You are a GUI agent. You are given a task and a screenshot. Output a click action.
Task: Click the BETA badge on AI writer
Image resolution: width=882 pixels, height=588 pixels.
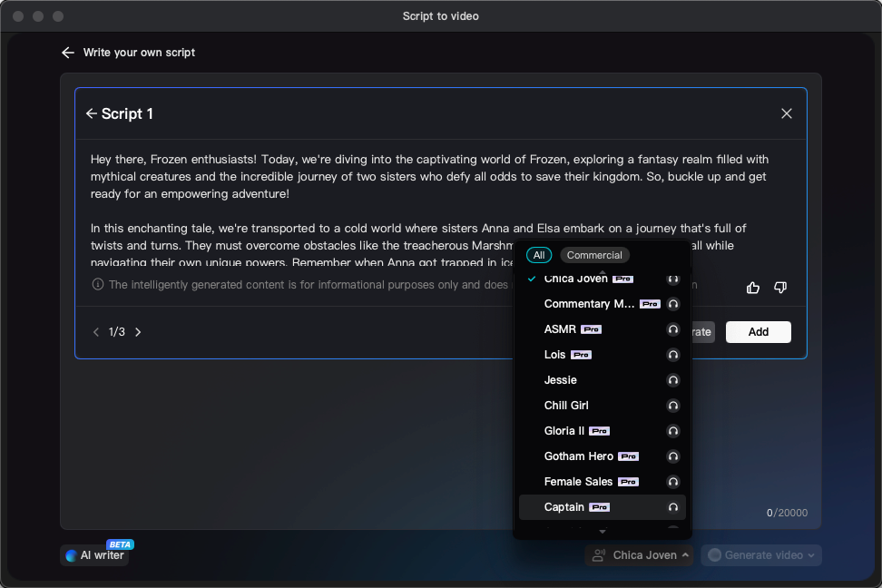pyautogui.click(x=120, y=544)
